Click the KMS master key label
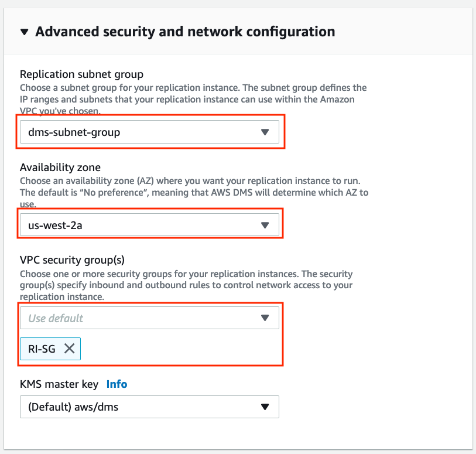Image resolution: width=476 pixels, height=454 pixels. 59,384
